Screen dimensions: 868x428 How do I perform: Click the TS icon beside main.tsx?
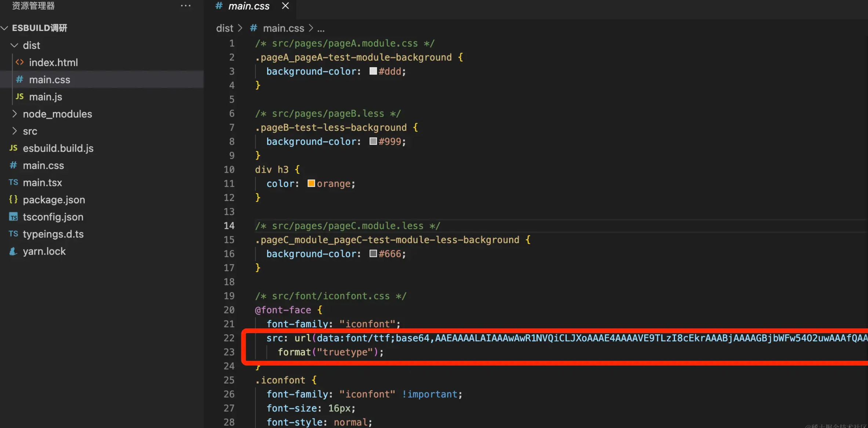(13, 182)
